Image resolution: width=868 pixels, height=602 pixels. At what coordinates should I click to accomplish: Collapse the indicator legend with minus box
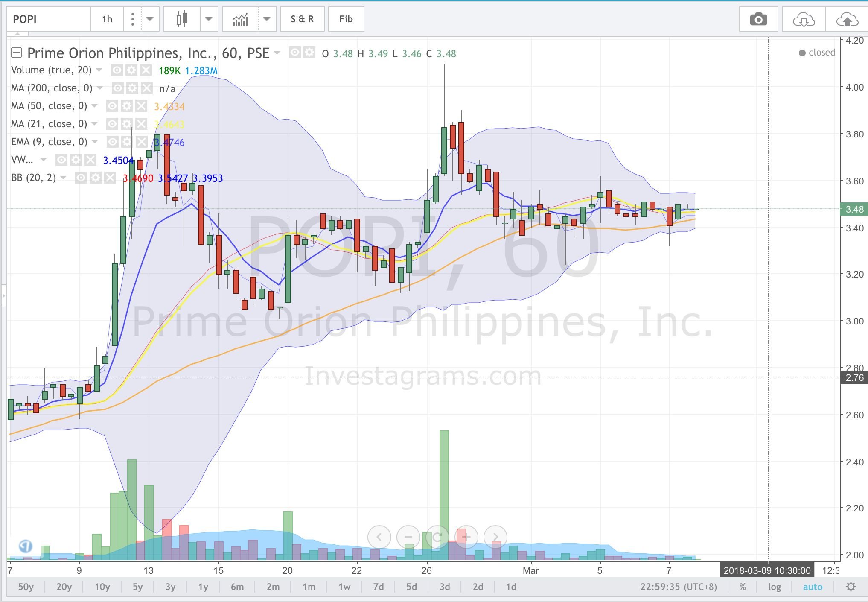[x=17, y=53]
